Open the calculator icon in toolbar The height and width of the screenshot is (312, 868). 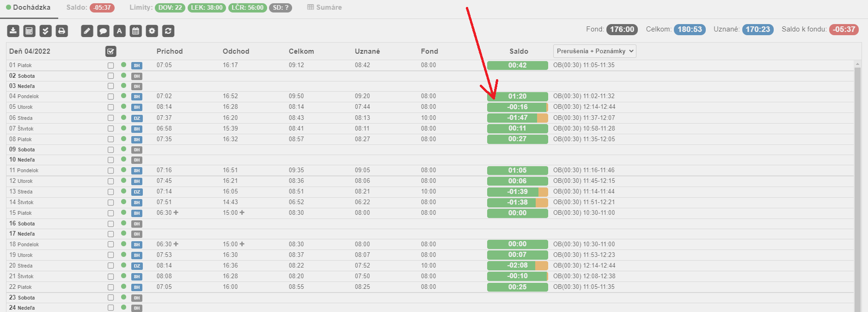coord(29,31)
